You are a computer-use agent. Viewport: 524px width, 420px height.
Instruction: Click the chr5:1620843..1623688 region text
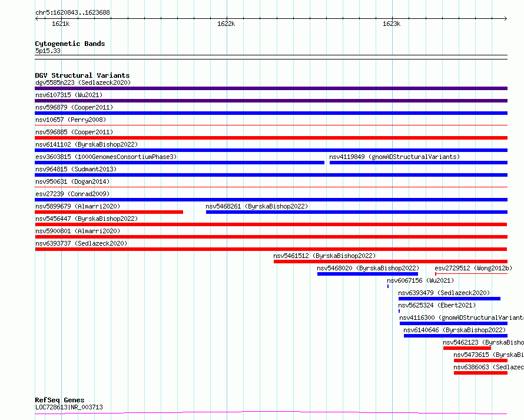[x=72, y=12]
